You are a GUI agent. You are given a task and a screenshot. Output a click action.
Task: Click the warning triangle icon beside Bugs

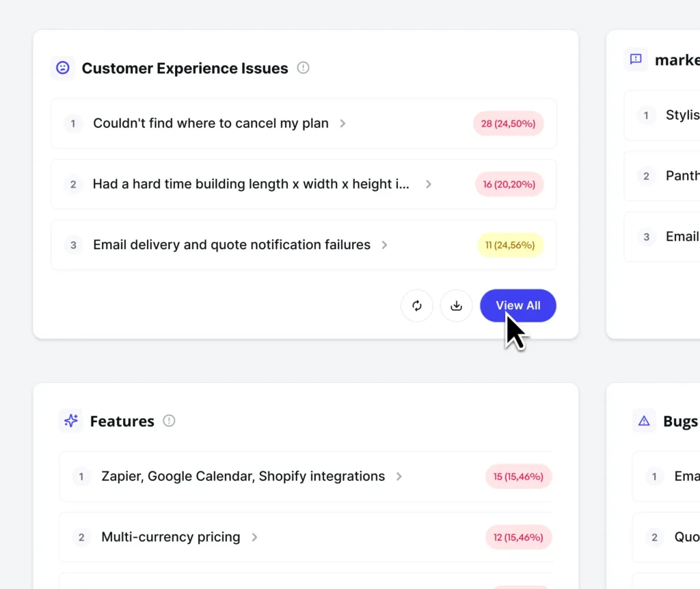pos(644,421)
